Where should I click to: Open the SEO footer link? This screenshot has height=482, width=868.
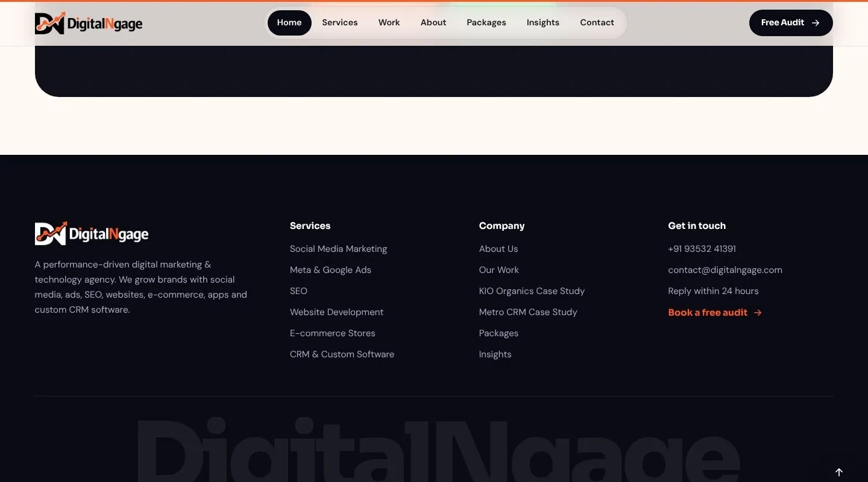point(298,291)
